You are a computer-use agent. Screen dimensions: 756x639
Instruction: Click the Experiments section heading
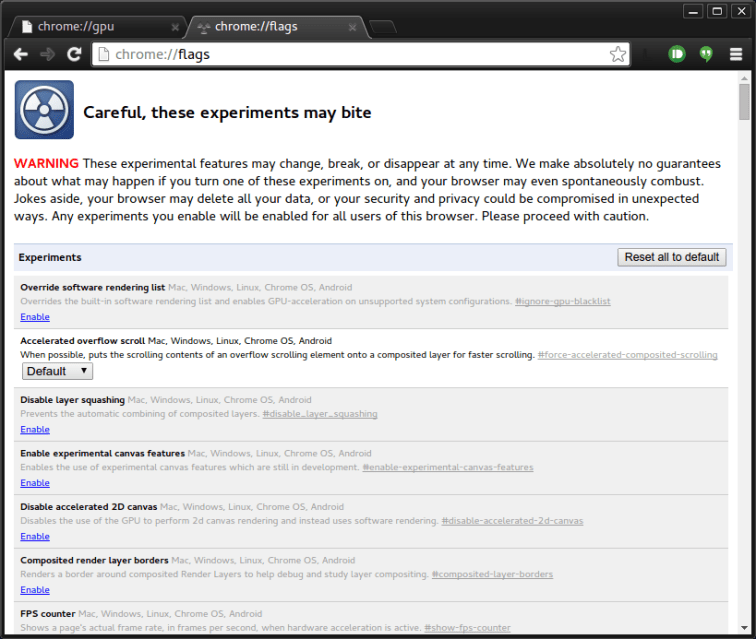[50, 258]
